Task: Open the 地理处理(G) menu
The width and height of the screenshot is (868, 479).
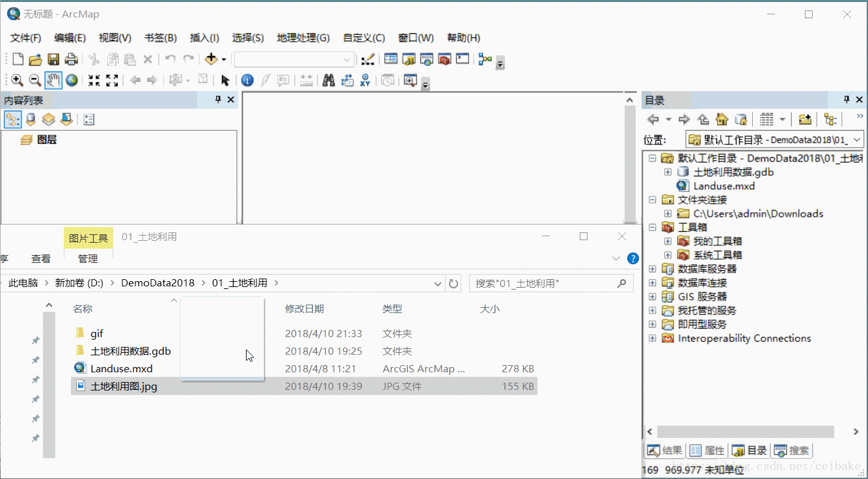Action: coord(303,38)
